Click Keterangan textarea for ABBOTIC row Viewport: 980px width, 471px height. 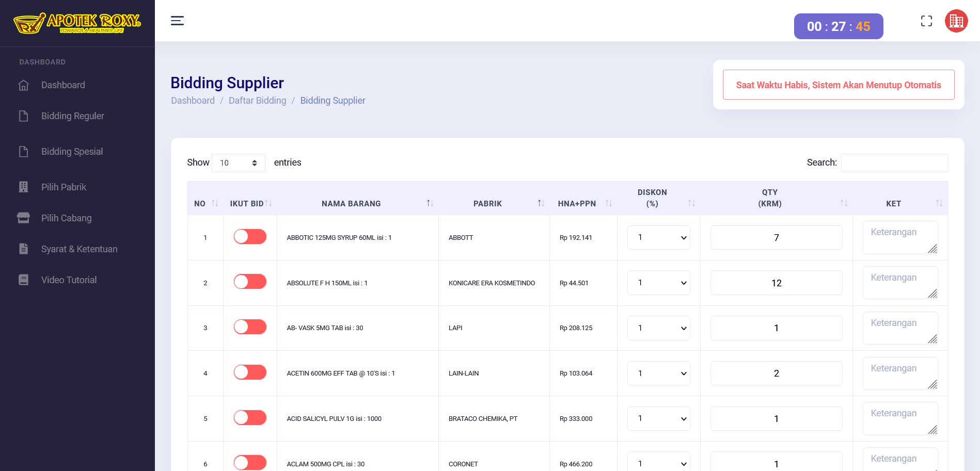[900, 237]
